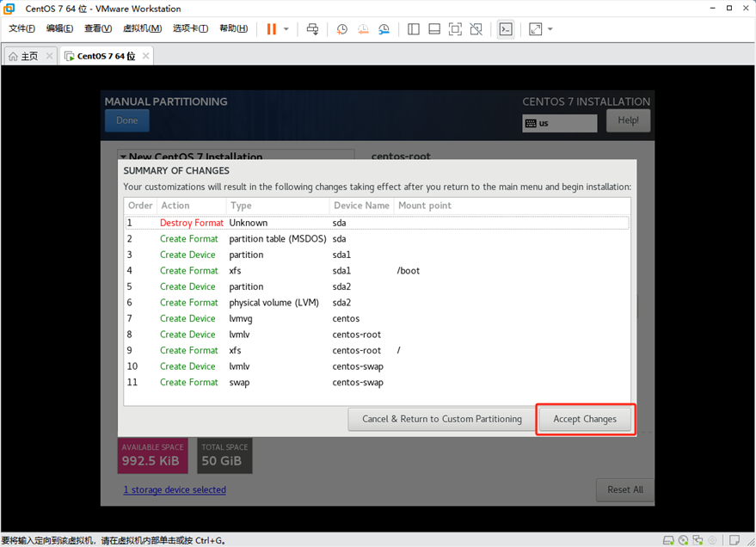Click the Action column header
Viewport: 756px width, 547px height.
[x=192, y=206]
